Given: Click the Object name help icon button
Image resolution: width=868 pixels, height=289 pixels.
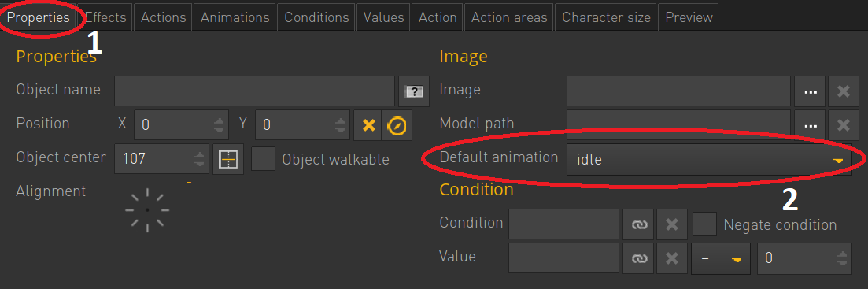Looking at the screenshot, I should tap(414, 91).
